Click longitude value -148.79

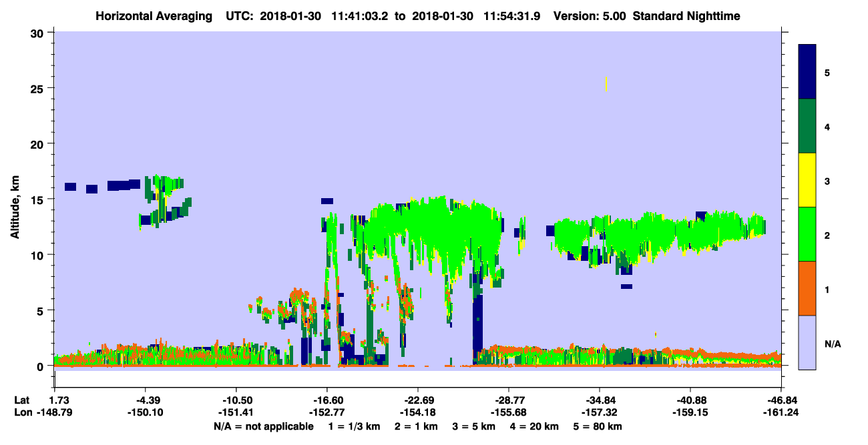(55, 412)
